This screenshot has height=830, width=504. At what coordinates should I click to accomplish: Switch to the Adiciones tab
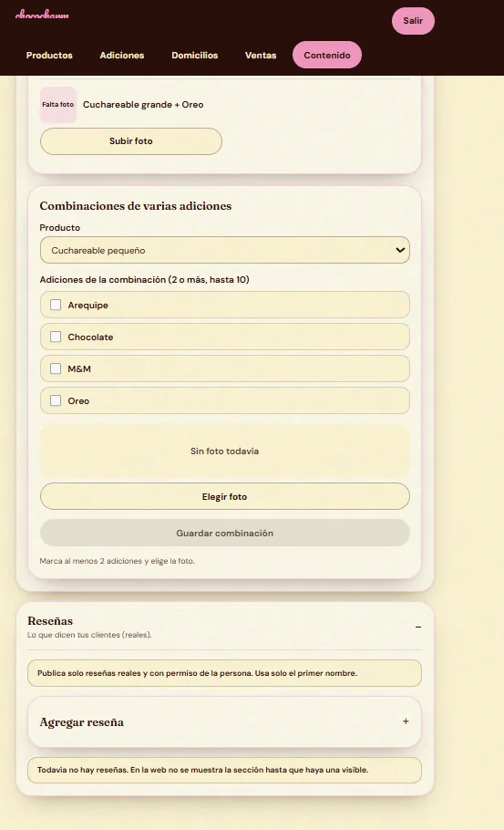click(x=121, y=55)
